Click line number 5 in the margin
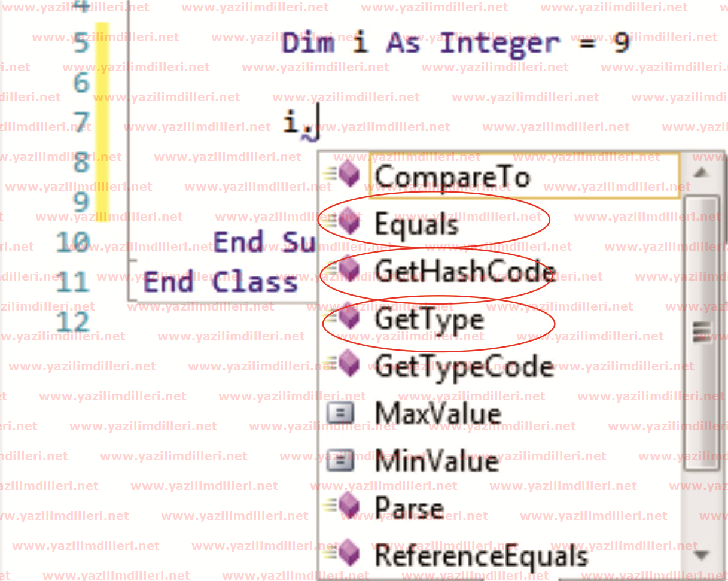 (81, 44)
